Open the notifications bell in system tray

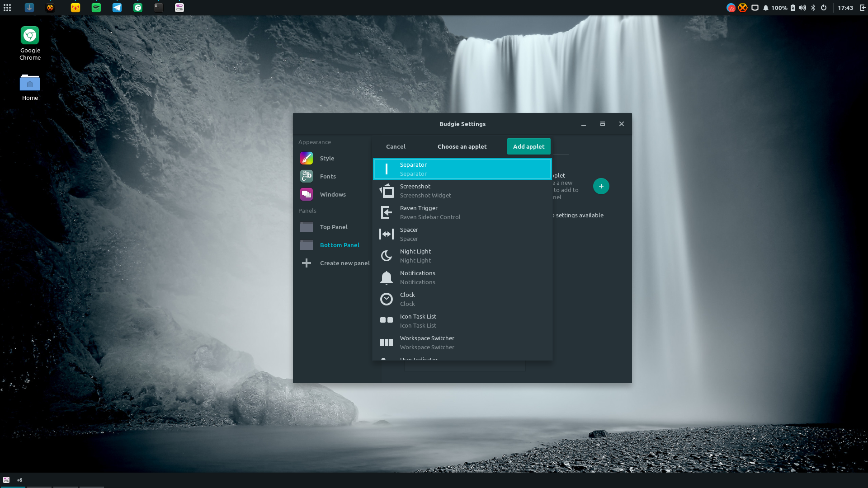pyautogui.click(x=766, y=8)
